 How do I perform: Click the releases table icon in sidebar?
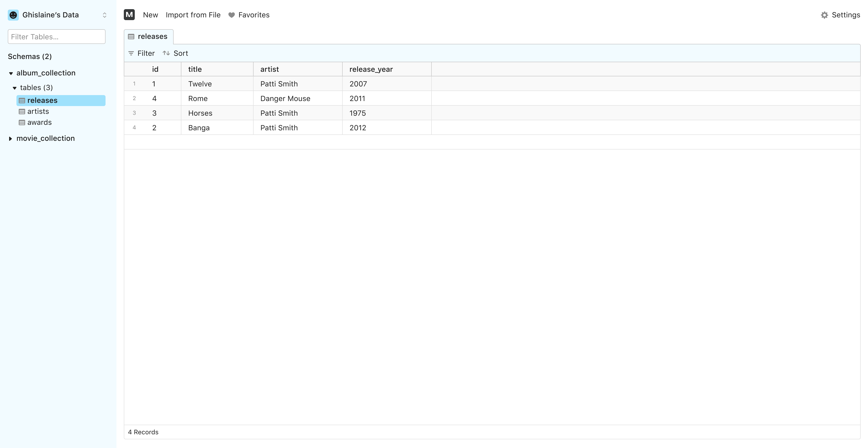22,100
